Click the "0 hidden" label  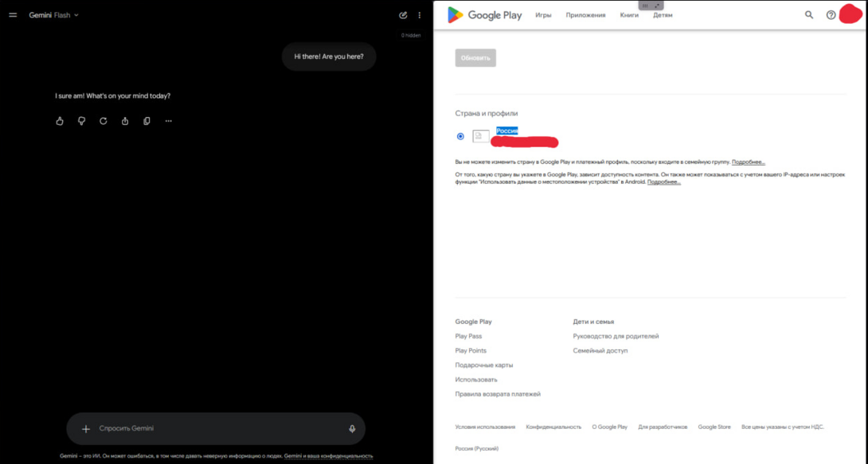pyautogui.click(x=411, y=35)
